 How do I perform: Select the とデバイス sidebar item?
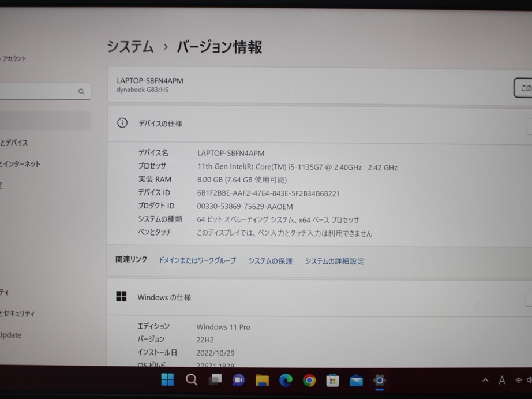pyautogui.click(x=14, y=143)
